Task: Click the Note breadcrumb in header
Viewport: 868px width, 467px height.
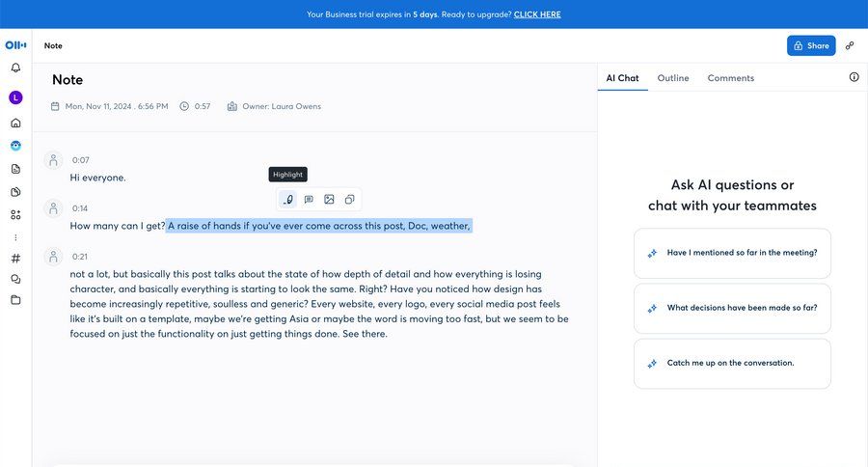Action: 53,46
